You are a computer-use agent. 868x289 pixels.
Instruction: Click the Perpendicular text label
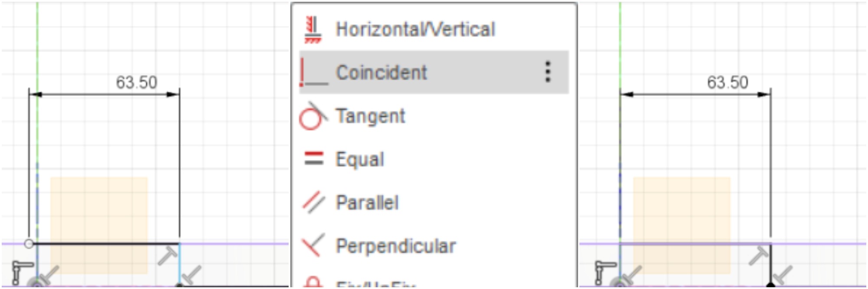pos(396,246)
